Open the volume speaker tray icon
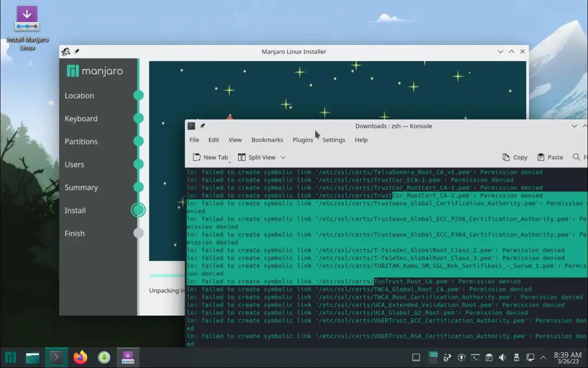The width and height of the screenshot is (588, 368). 503,357
